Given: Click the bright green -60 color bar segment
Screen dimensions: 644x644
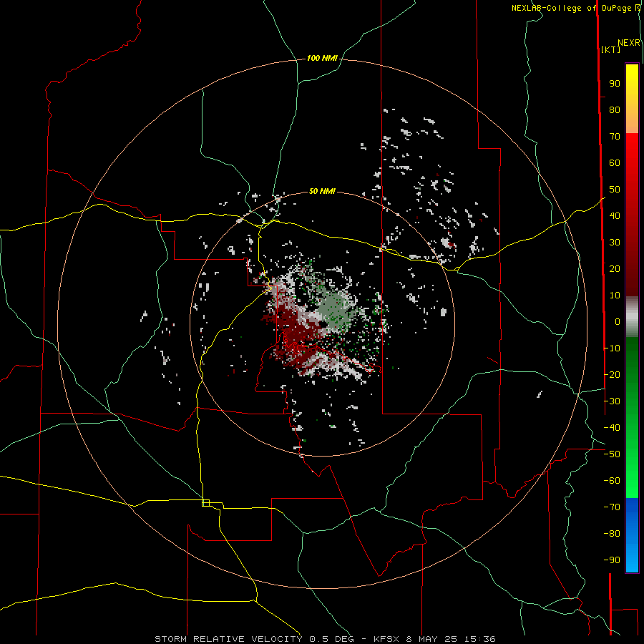Looking at the screenshot, I should (632, 484).
